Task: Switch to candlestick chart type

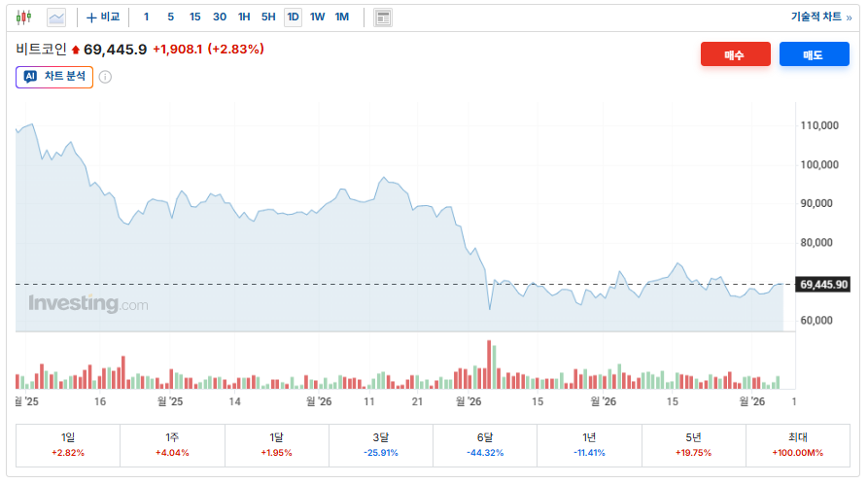Action: (x=23, y=17)
